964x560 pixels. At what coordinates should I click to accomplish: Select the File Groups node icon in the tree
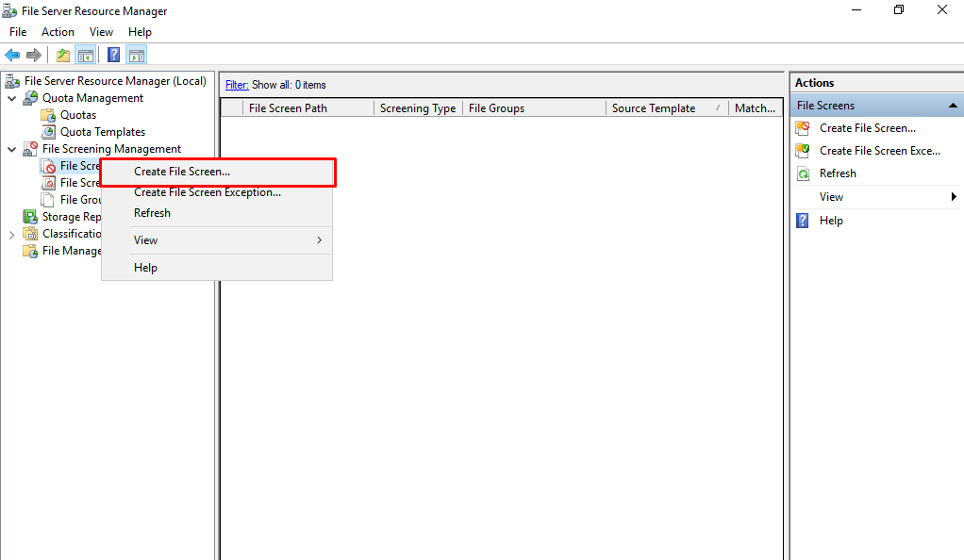(x=47, y=200)
